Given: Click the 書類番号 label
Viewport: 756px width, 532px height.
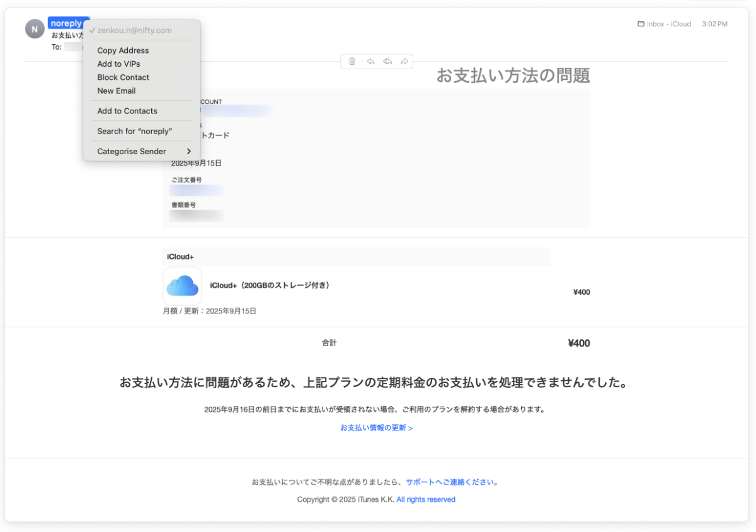Looking at the screenshot, I should tap(183, 205).
